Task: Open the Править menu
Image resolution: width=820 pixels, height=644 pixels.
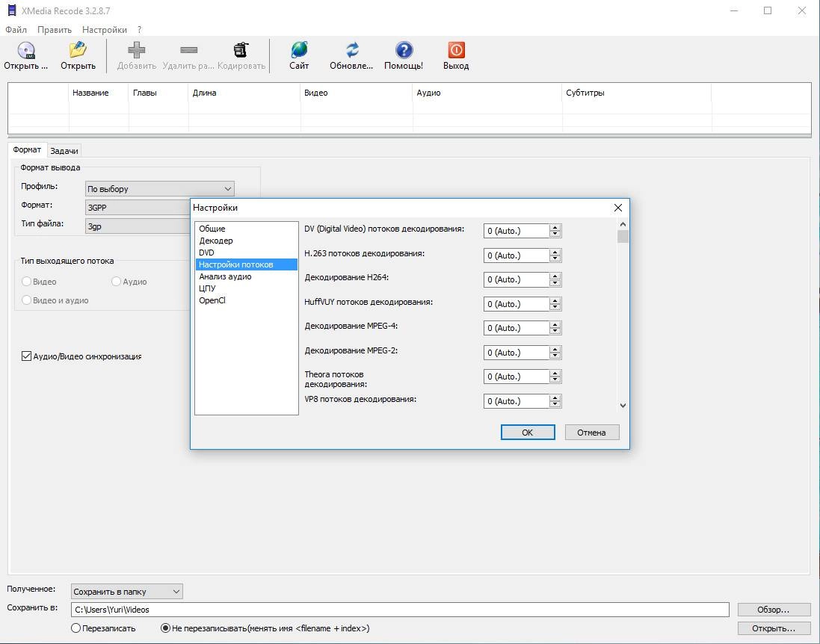Action: 55,30
